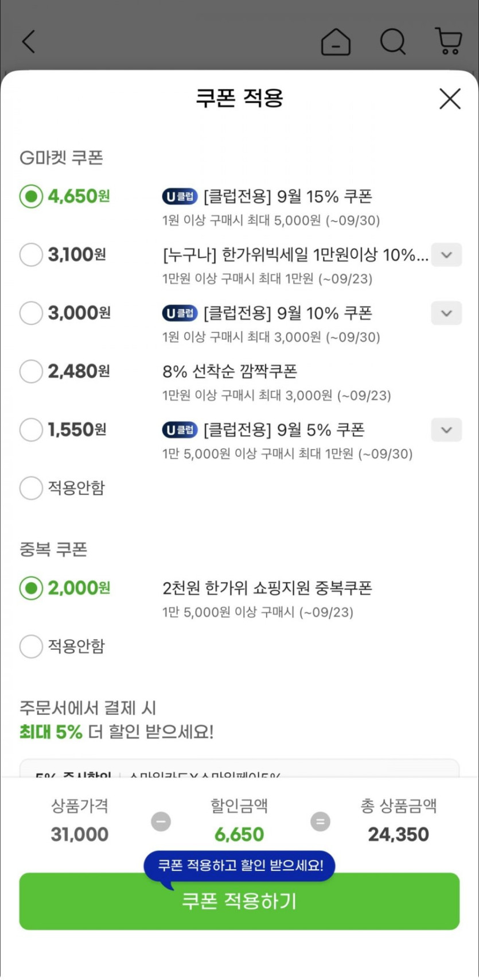Select the 2,000원 중복쿠폰 radio
The image size is (479, 980).
point(31,588)
